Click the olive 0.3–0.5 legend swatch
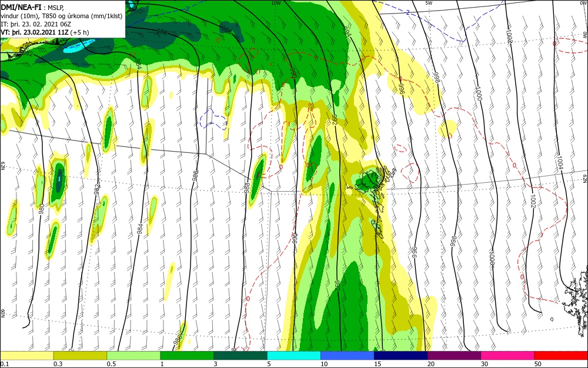 coord(80,356)
